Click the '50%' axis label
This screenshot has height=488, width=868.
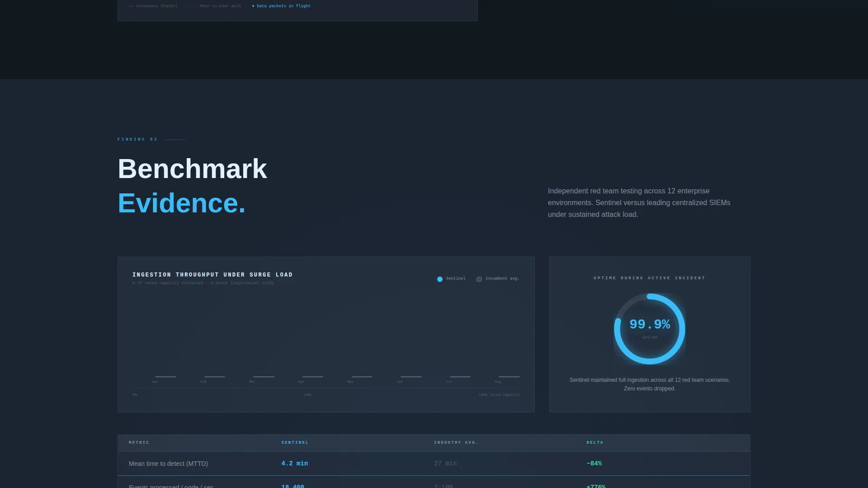pyautogui.click(x=308, y=394)
